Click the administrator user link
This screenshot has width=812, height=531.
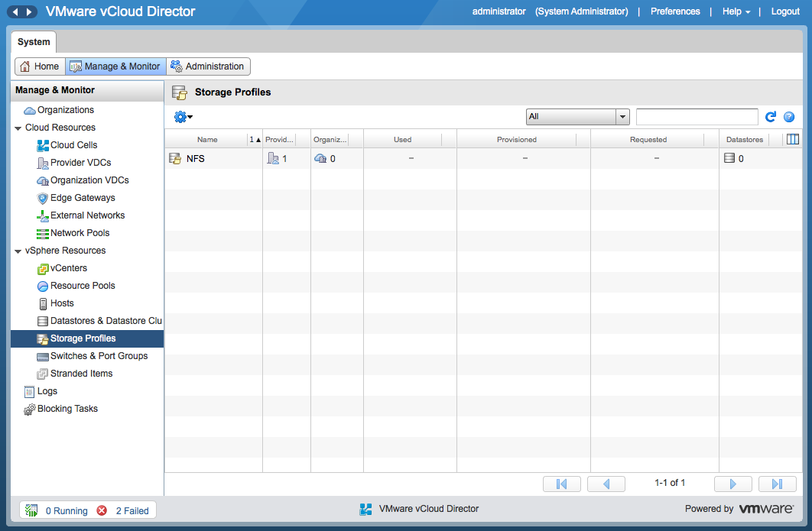[499, 11]
